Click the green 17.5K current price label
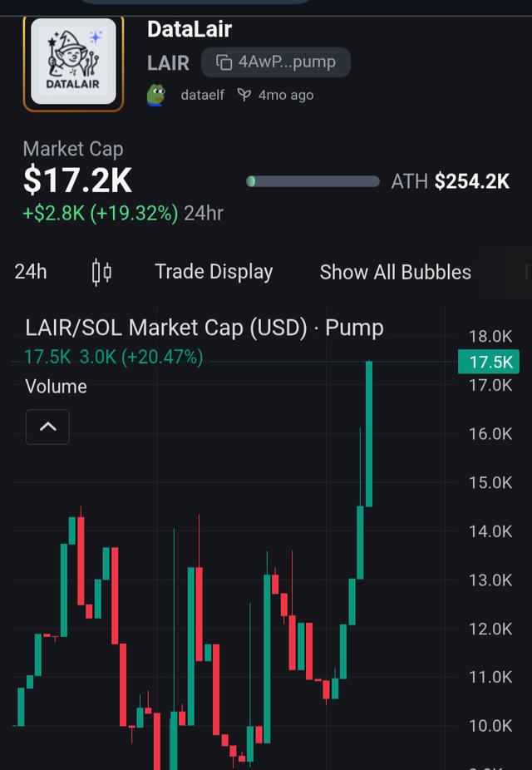The height and width of the screenshot is (770, 532). click(x=488, y=362)
